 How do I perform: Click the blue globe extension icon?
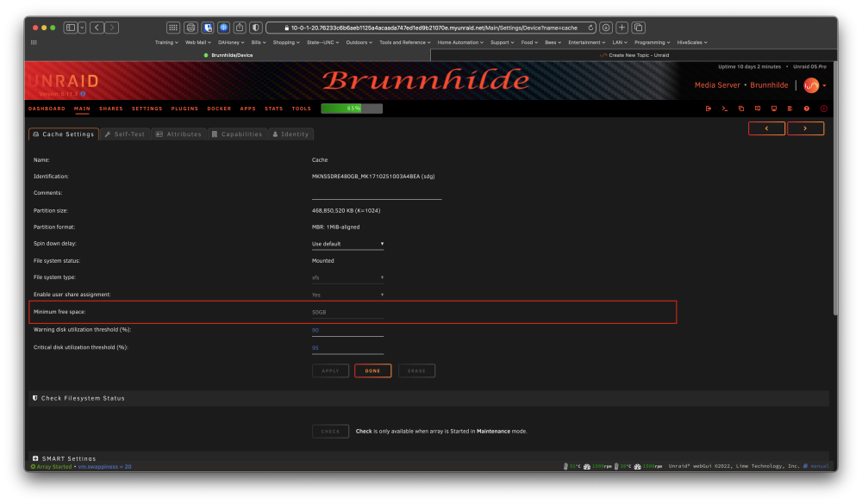click(x=224, y=28)
